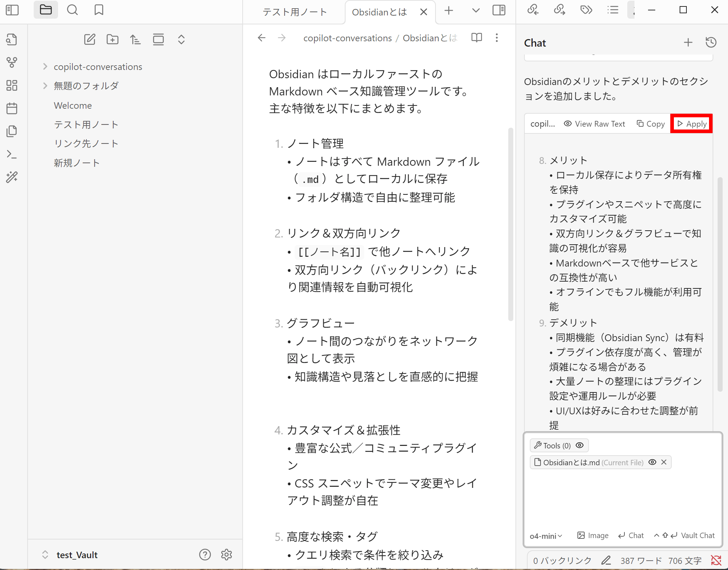Open the outgoing links pane icon
Image resolution: width=728 pixels, height=570 pixels.
point(560,10)
